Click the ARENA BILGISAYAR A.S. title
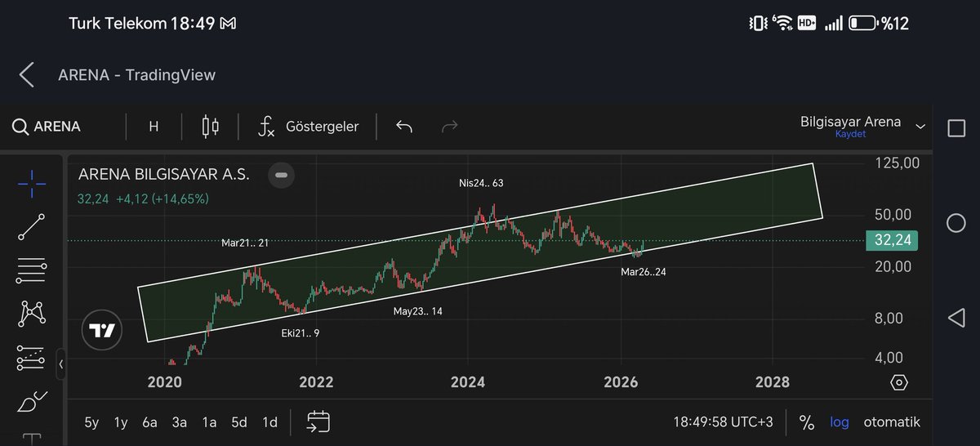980x446 pixels. tap(163, 174)
